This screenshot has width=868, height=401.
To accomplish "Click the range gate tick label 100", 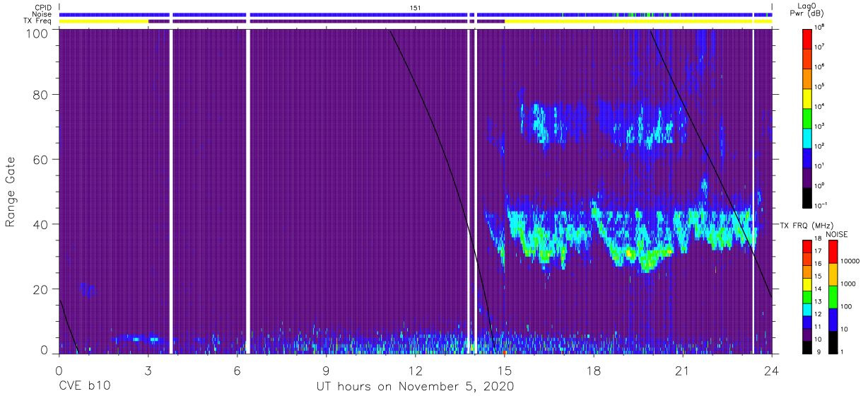I will click(x=36, y=33).
